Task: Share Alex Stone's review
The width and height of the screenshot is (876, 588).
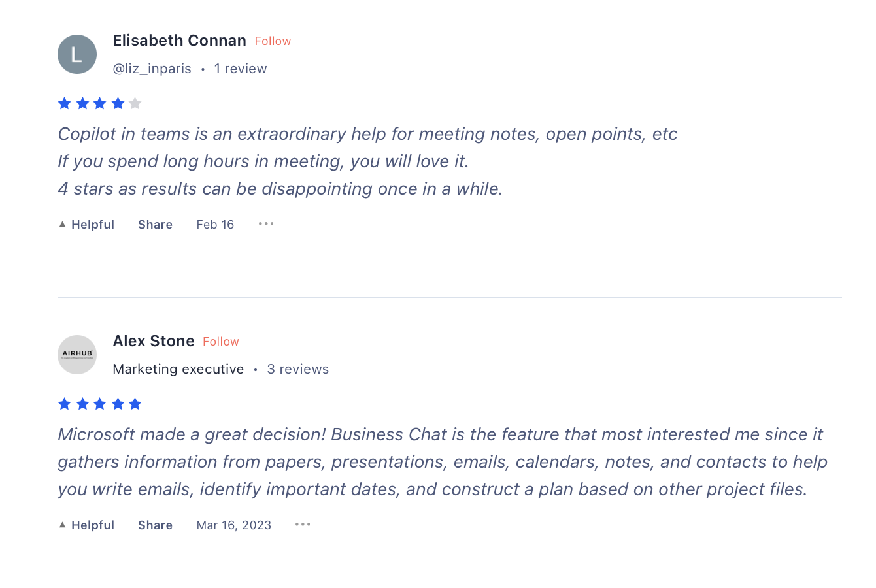Action: click(x=155, y=525)
